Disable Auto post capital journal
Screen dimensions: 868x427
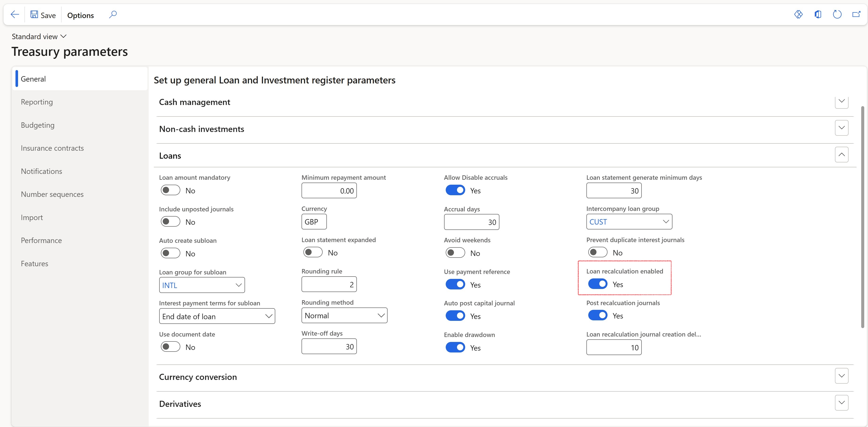455,316
